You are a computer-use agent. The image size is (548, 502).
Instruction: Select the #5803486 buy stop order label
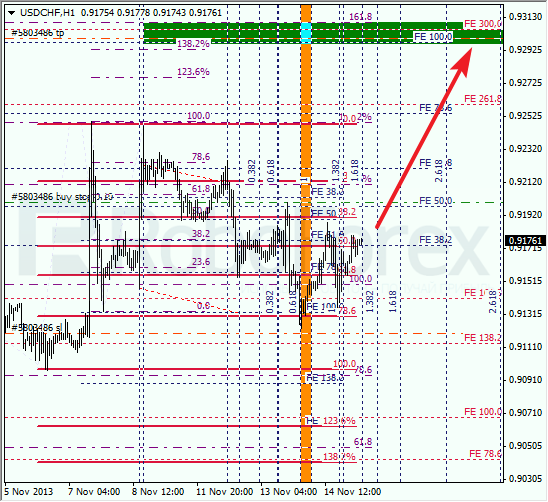coord(62,197)
